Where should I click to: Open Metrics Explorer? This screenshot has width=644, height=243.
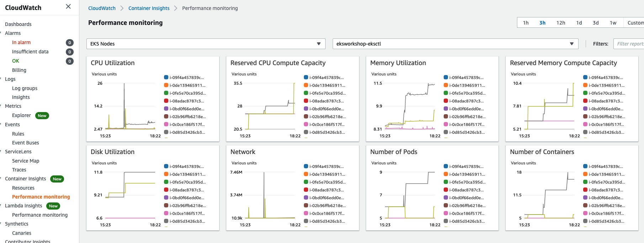point(21,115)
